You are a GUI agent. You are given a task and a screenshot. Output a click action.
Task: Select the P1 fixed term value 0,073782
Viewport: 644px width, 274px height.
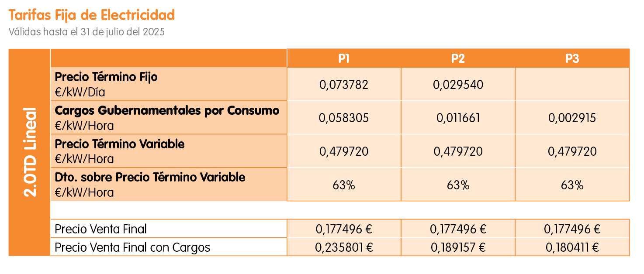pyautogui.click(x=344, y=85)
